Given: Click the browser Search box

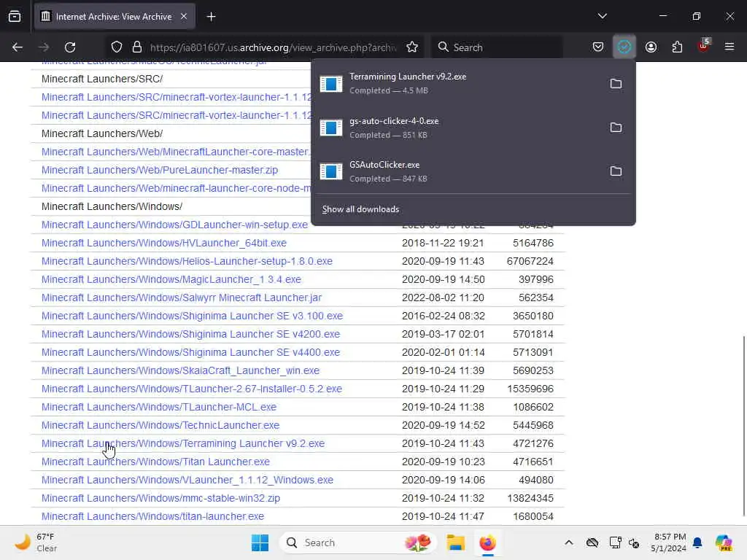Looking at the screenshot, I should pyautogui.click(x=497, y=47).
